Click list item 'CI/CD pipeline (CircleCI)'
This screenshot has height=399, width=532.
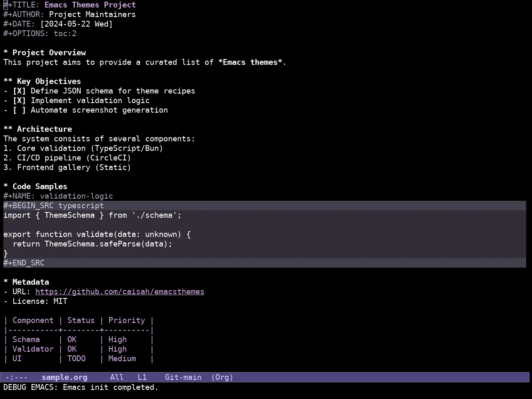click(x=74, y=158)
